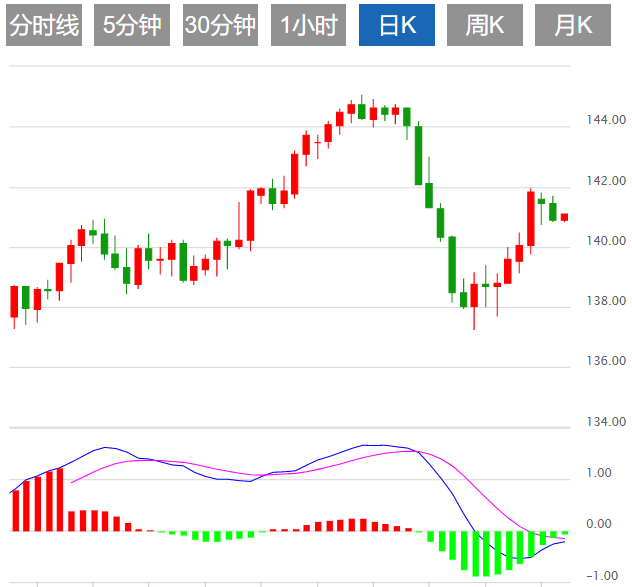This screenshot has height=587, width=632.
Task: Select the active 日K tab
Action: (x=397, y=26)
